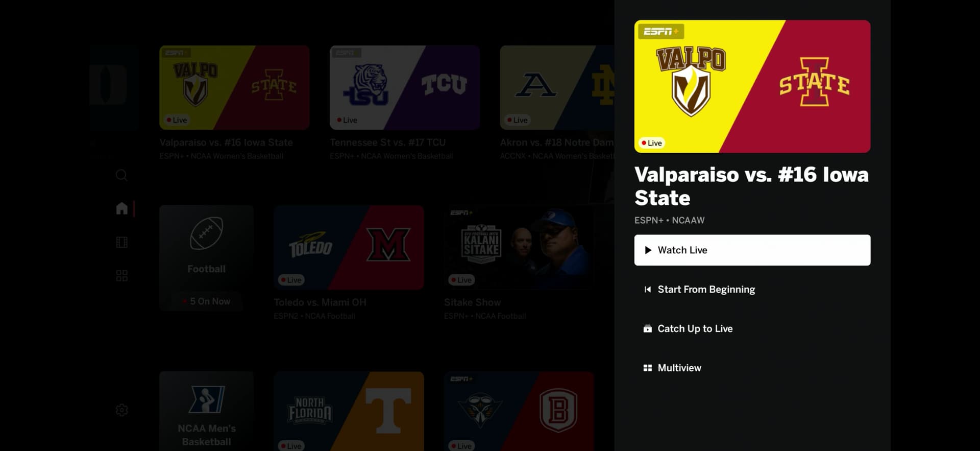Open the Sitake Show thumbnail
Viewport: 980px width, 451px height.
(519, 248)
